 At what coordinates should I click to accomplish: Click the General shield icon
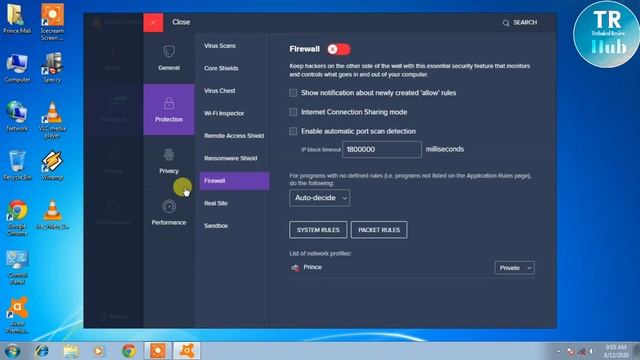click(x=169, y=51)
